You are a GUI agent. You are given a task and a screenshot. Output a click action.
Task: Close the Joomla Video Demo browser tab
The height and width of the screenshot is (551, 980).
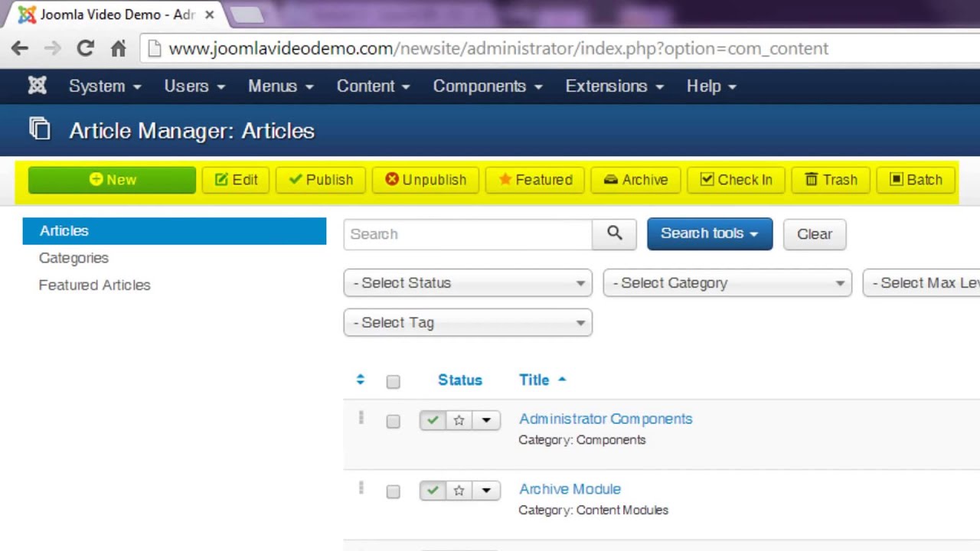click(x=209, y=15)
